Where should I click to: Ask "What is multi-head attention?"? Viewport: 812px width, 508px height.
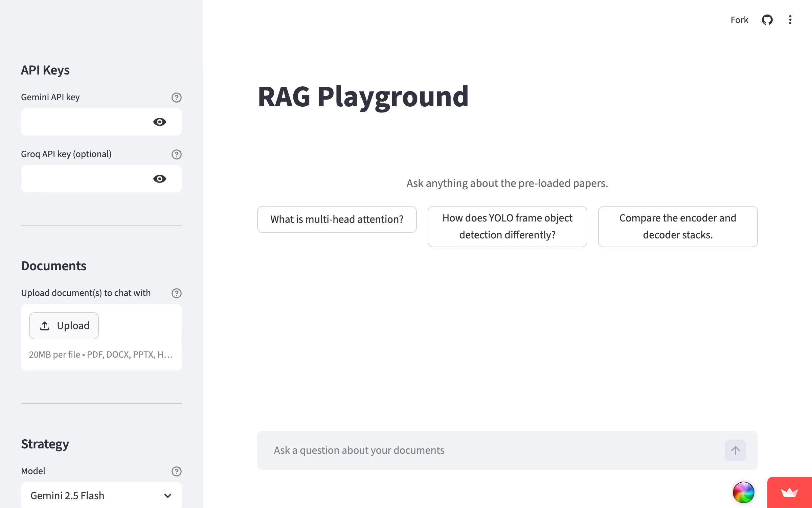point(337,219)
